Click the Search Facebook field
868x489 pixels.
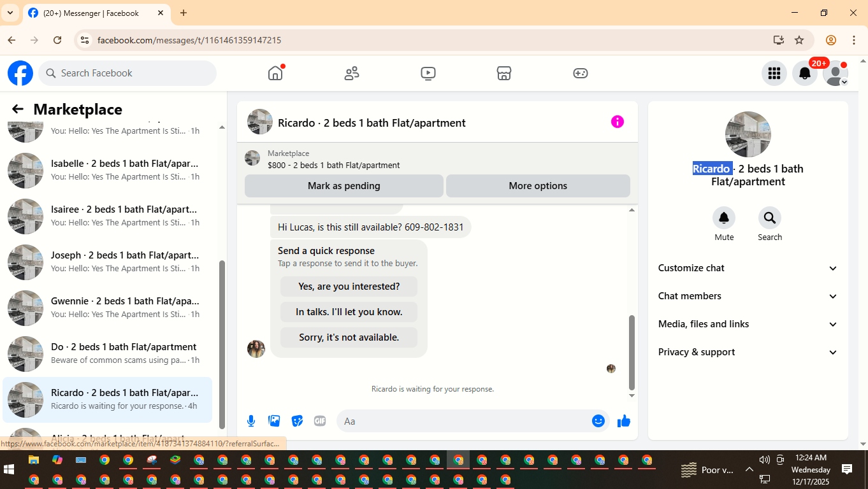(127, 73)
